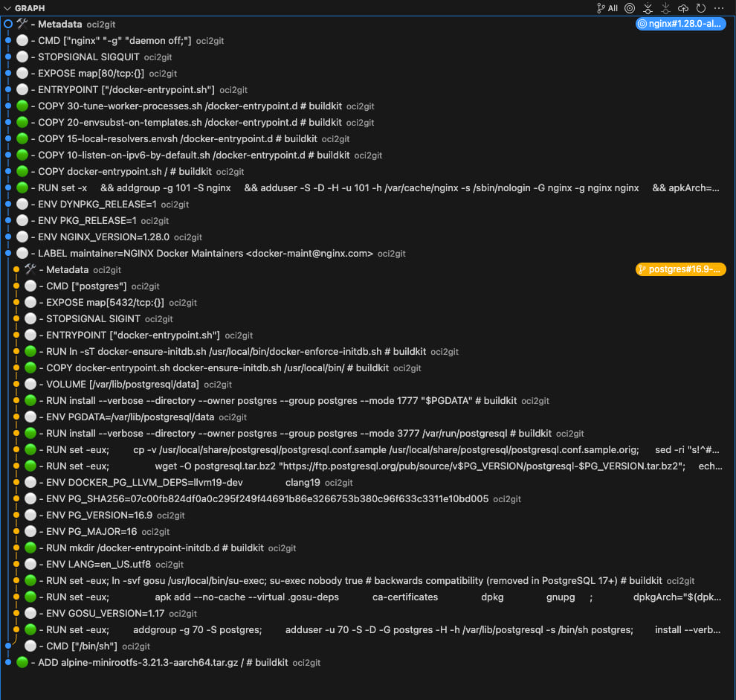Viewport: 736px width, 700px height.
Task: Select RUN install --mode 3777 /var/run/postgresql commit
Action: click(x=368, y=434)
